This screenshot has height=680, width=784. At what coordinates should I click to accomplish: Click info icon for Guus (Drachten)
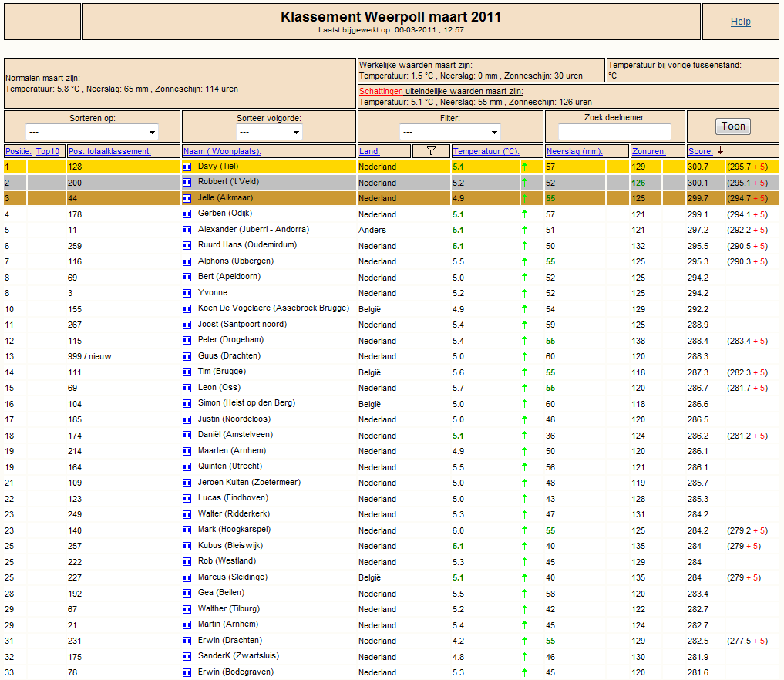pos(187,356)
